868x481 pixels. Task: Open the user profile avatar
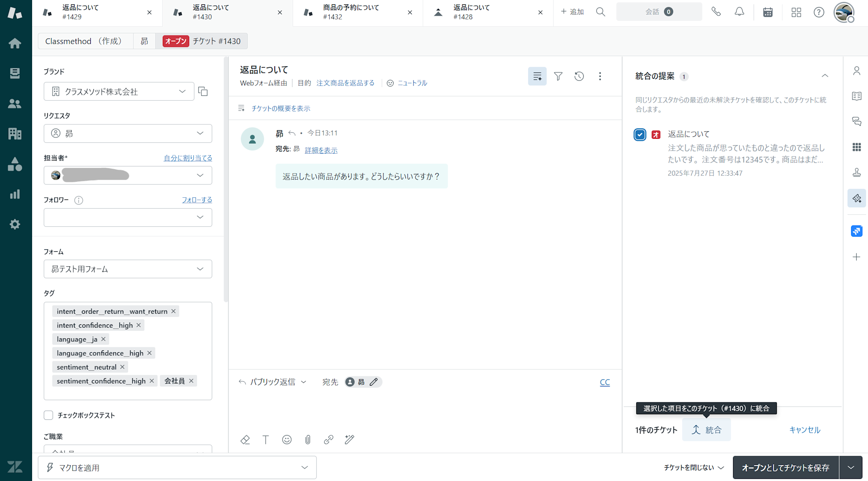coord(844,12)
